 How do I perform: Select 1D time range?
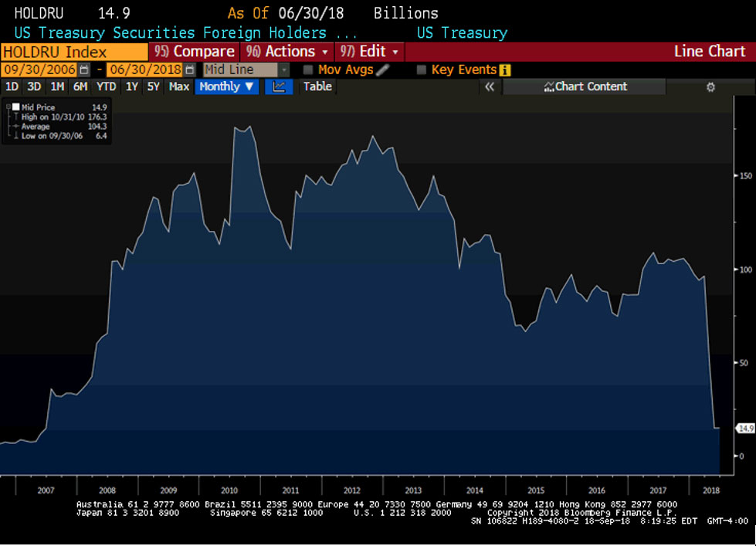point(12,86)
